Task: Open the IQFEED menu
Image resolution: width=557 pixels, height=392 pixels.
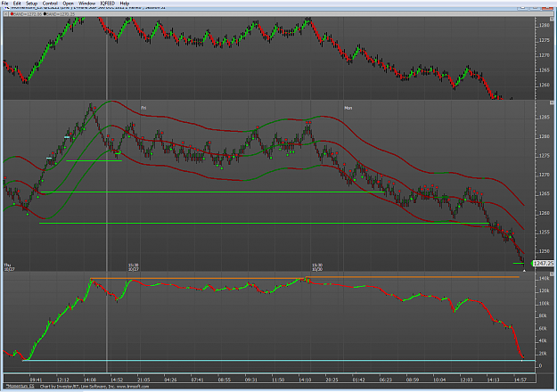Action: tap(107, 4)
